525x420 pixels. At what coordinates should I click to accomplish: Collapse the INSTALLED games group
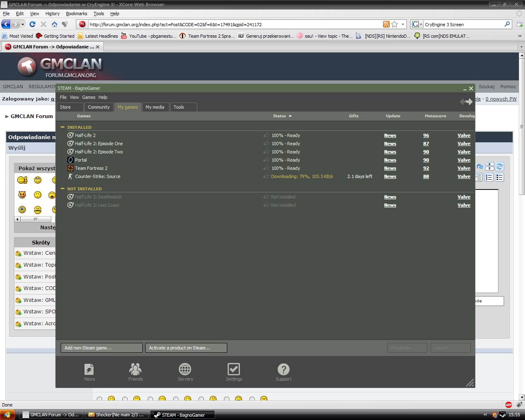point(63,127)
